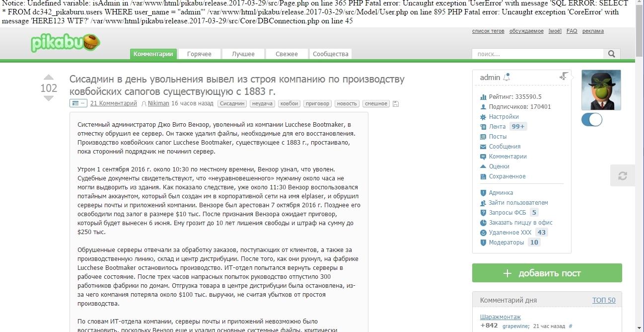Open Запросы ФСБ in admin menu

coord(507,212)
